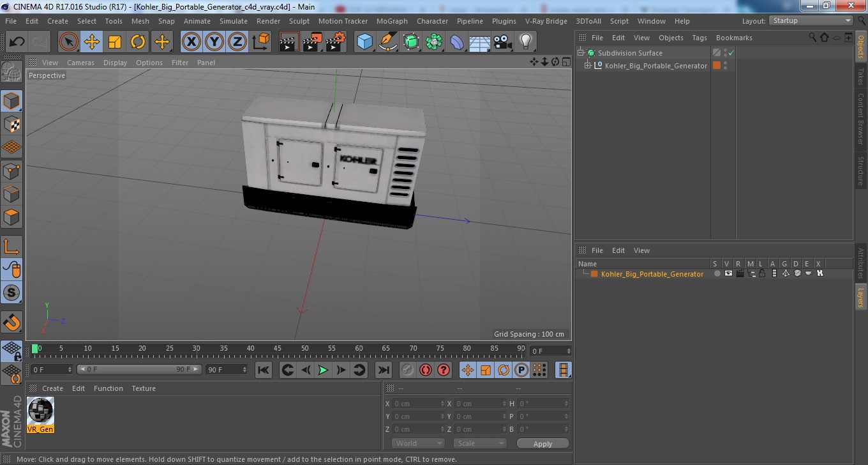Expand Kohler_Big_Portable_Generator in Objects
Screen dimensions: 868x465
coord(588,66)
